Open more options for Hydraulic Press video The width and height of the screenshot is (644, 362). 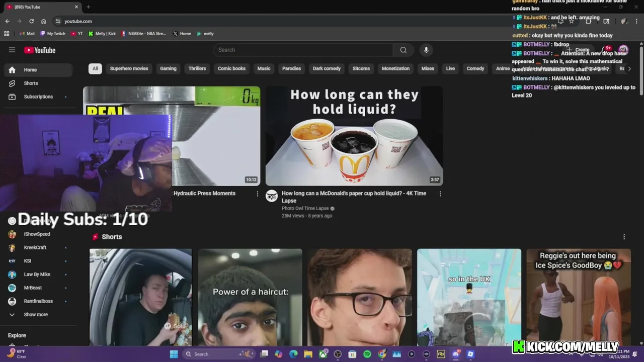tap(258, 194)
